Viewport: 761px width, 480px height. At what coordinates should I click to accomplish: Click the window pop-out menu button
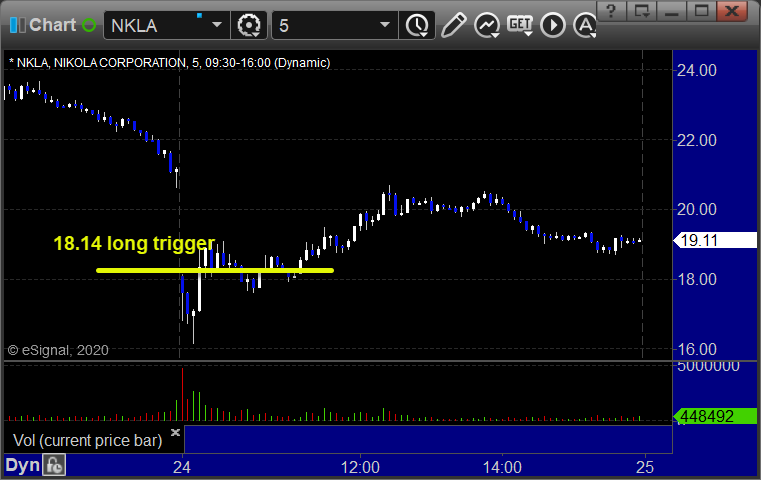tap(642, 11)
